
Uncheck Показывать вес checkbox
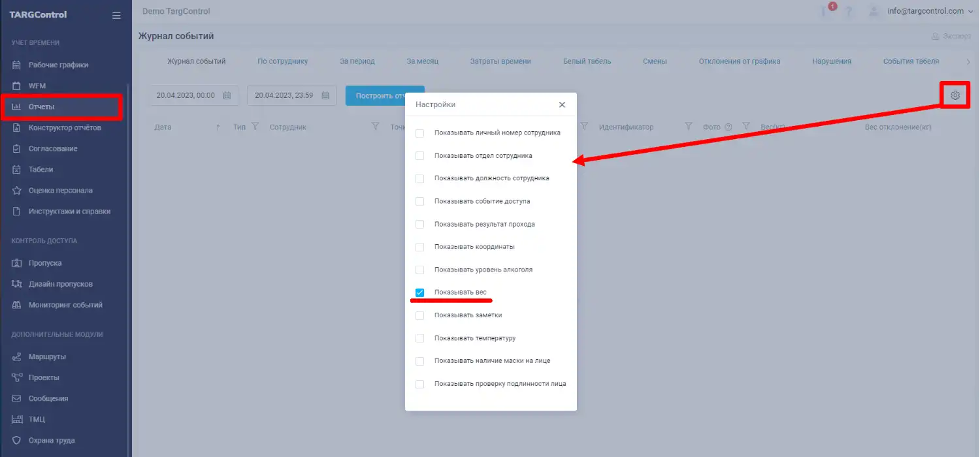[420, 292]
